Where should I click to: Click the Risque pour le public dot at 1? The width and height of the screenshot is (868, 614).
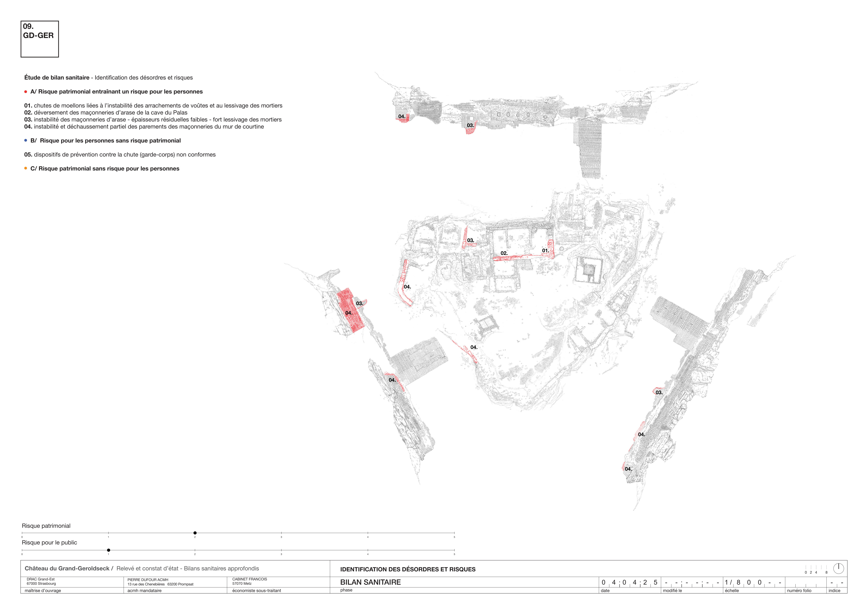[x=108, y=550]
